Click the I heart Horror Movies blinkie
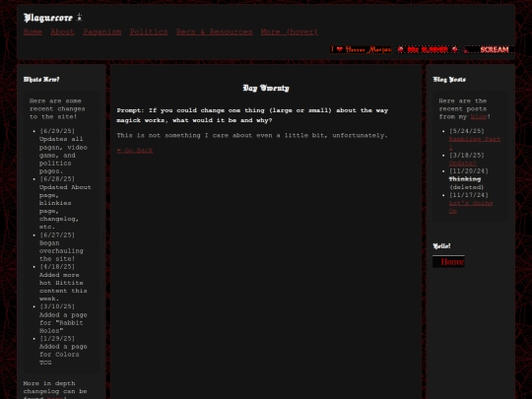 pos(361,49)
